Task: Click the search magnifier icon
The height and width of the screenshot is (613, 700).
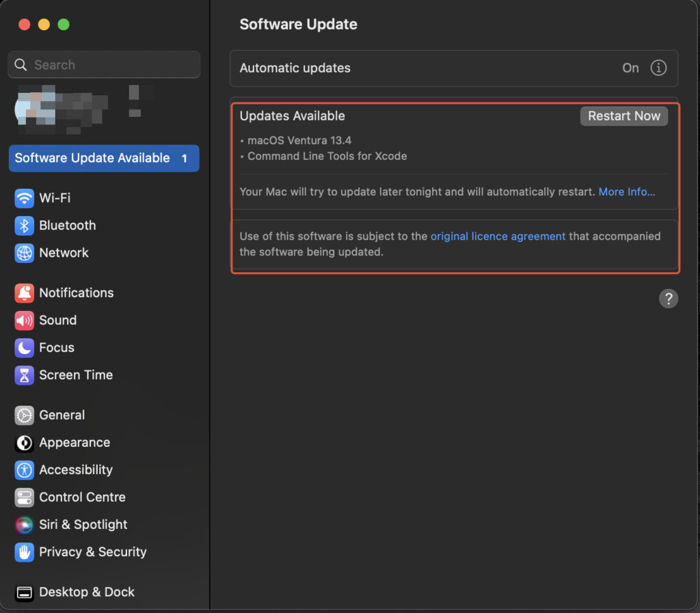Action: (21, 65)
